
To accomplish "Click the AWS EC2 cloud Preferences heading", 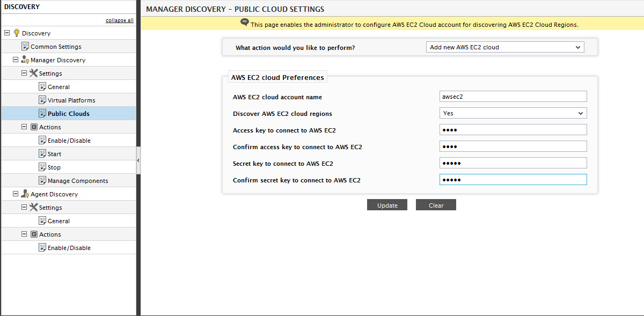I will pyautogui.click(x=277, y=77).
